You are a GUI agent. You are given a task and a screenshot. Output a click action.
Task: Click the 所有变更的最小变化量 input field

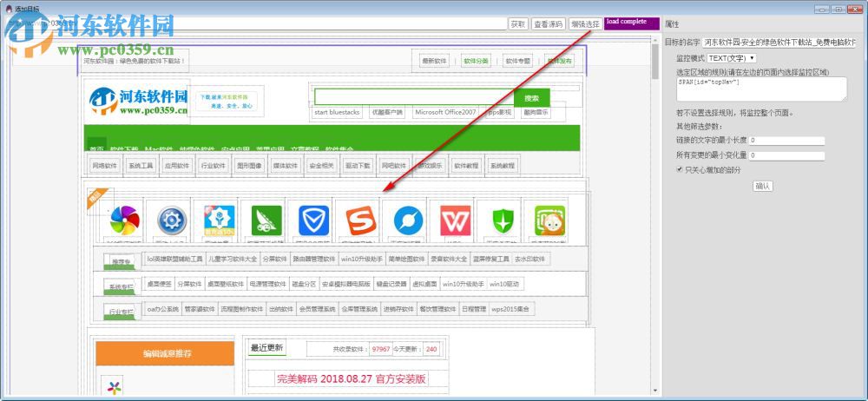[787, 156]
